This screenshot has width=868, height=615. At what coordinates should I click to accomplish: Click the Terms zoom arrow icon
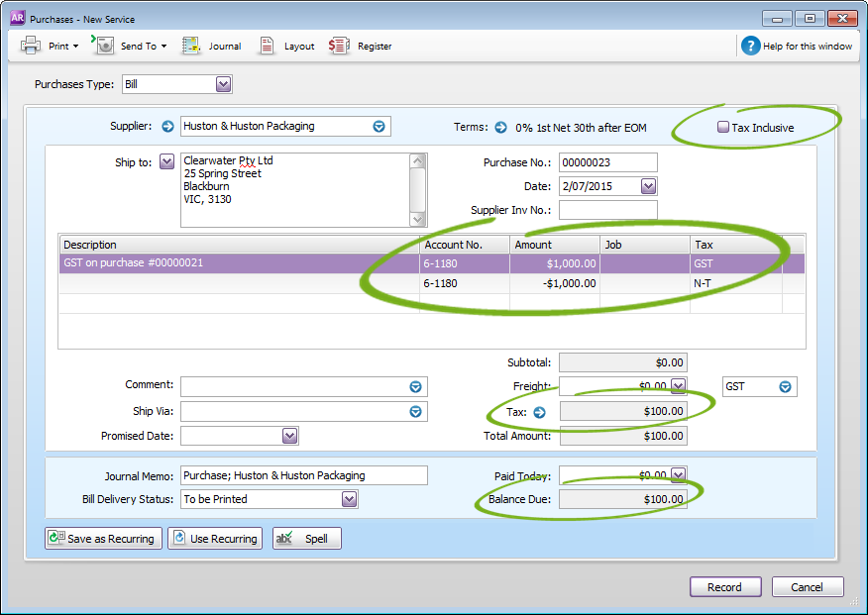[x=500, y=127]
